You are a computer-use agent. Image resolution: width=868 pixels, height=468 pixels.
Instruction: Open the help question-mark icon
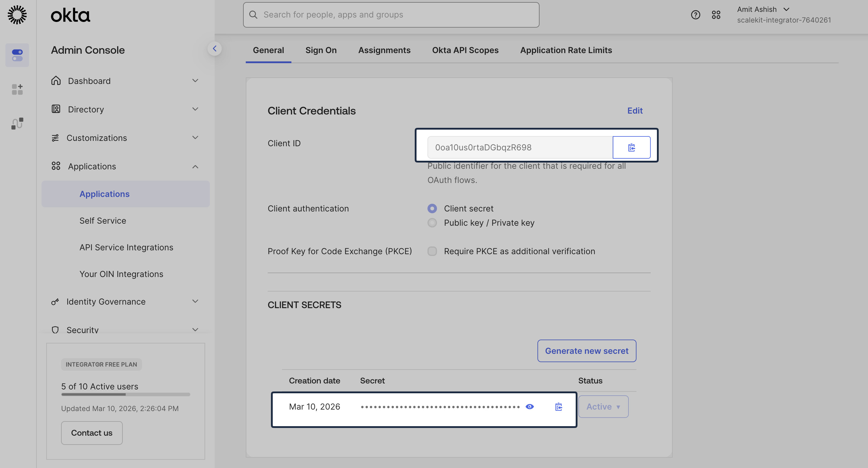coord(695,15)
